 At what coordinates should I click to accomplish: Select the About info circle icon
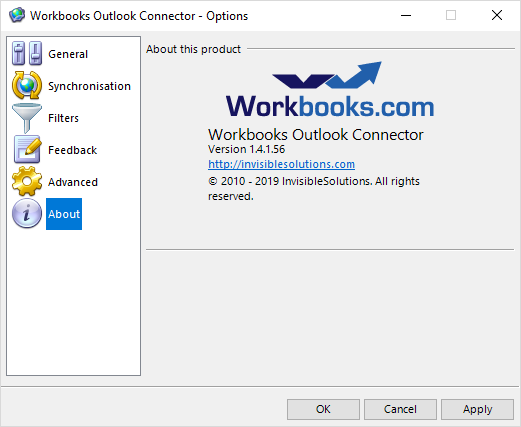point(27,213)
